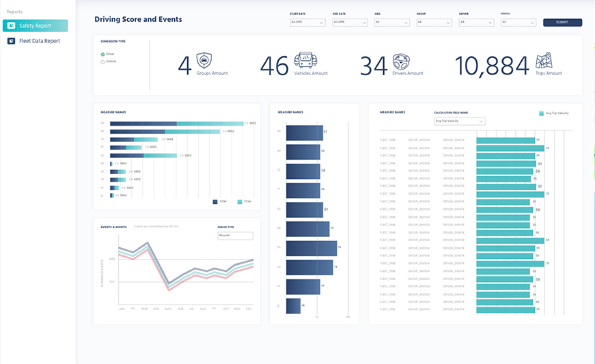Click the JAN label on line chart
This screenshot has height=364, width=595.
coord(122,309)
